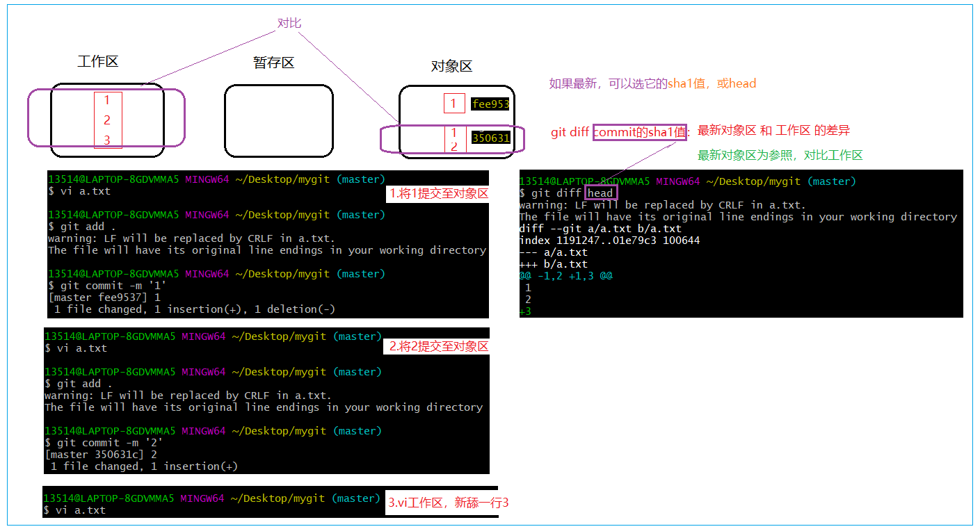Viewport: 980px width, 529px height.
Task: Select the [master 350631c] 2 output line
Action: pyautogui.click(x=101, y=455)
